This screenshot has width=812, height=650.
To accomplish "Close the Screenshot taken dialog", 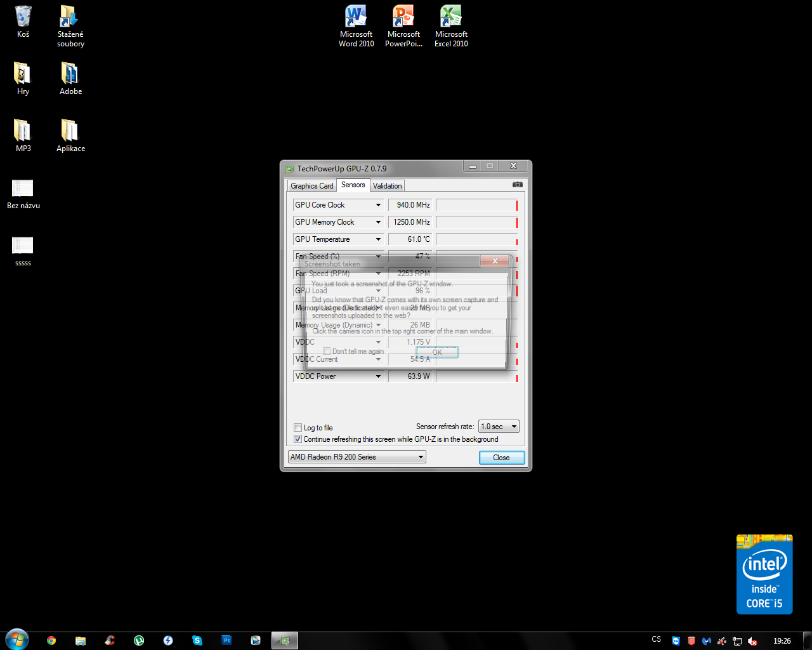I will [495, 261].
